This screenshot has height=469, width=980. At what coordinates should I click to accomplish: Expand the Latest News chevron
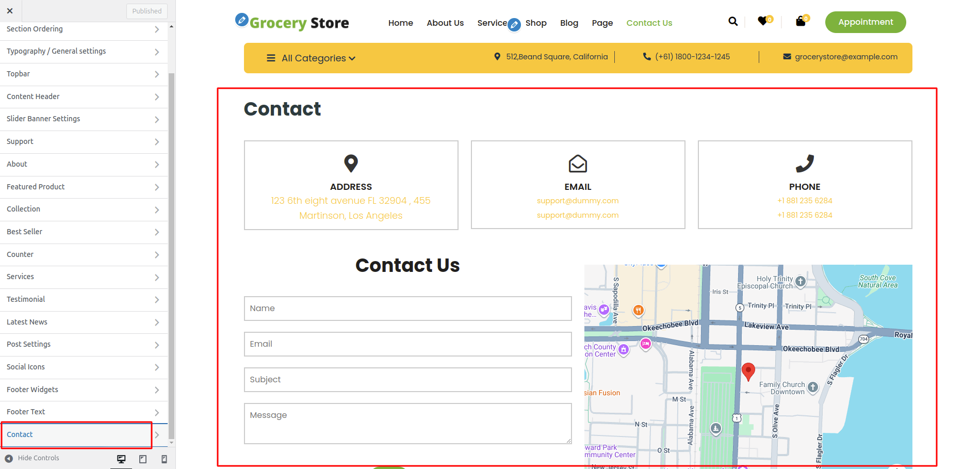[x=157, y=322]
